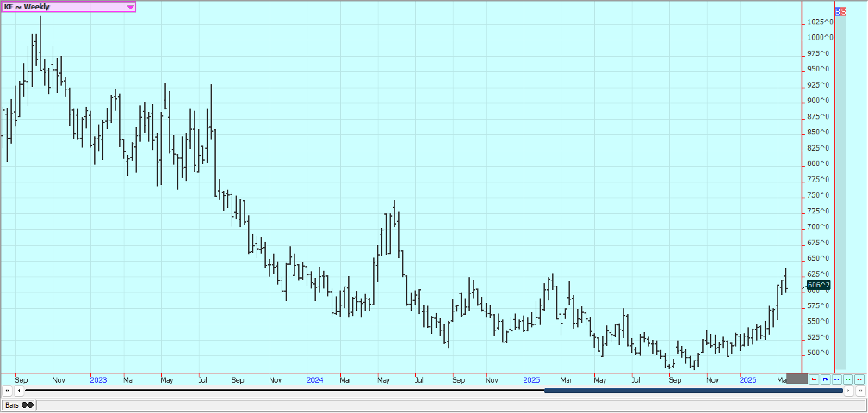Click the current price label 606^2
The width and height of the screenshot is (868, 413).
pos(818,285)
